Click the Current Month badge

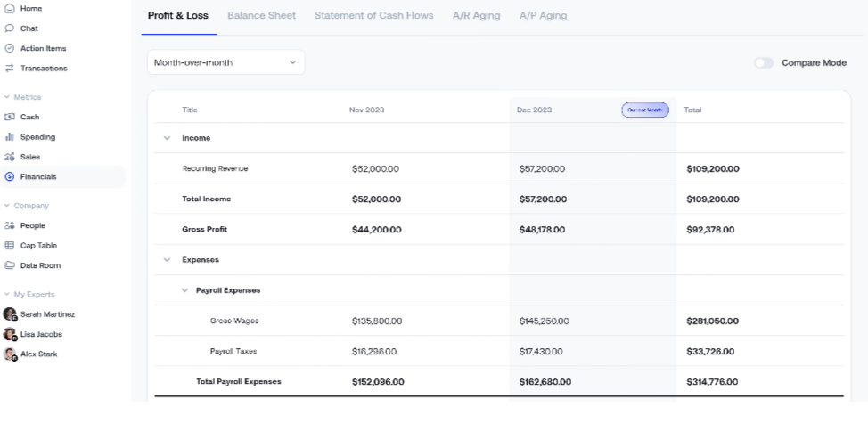(644, 110)
